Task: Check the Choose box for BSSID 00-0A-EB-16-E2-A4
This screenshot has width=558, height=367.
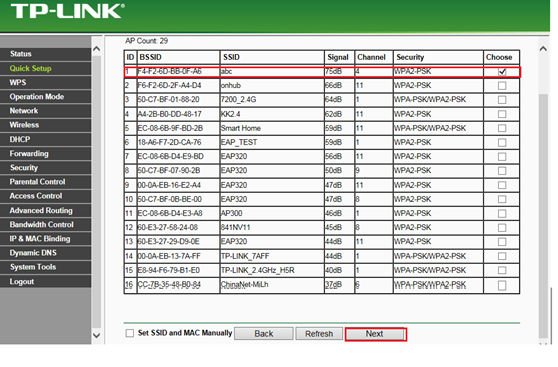Action: coord(502,185)
